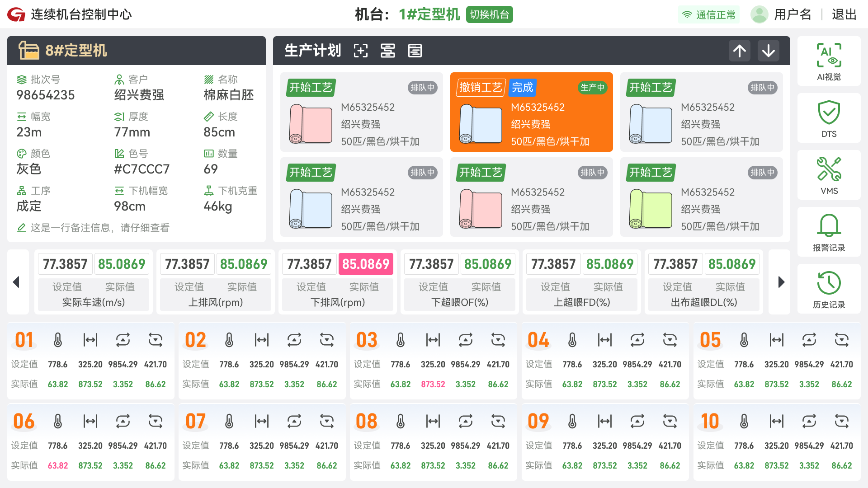Click thermometer icon in zone 01
Viewport: 868px width, 488px height.
[x=58, y=340]
